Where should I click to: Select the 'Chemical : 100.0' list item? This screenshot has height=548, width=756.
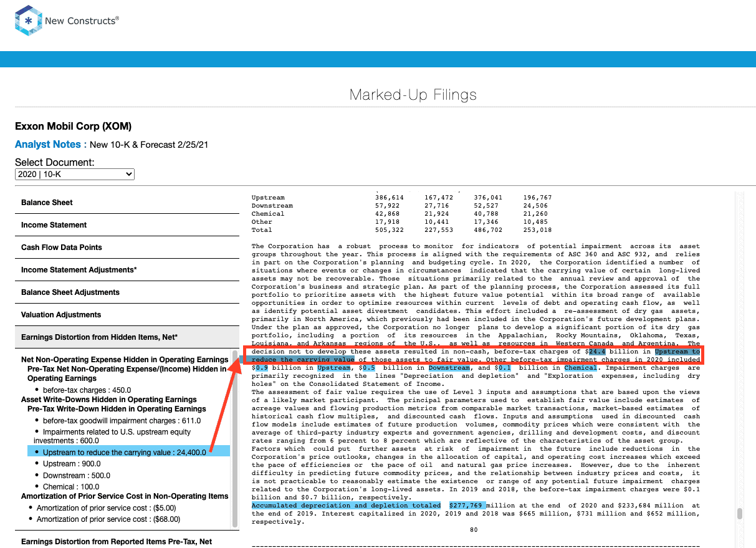click(71, 487)
